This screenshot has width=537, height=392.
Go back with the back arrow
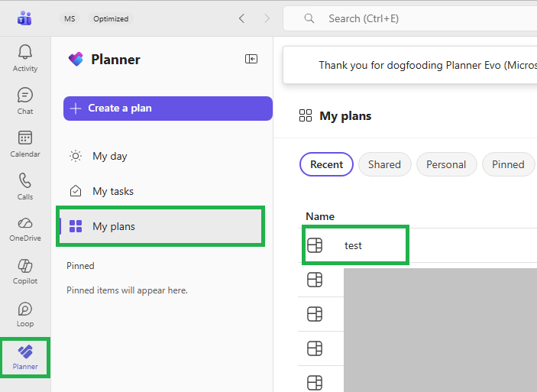[242, 18]
